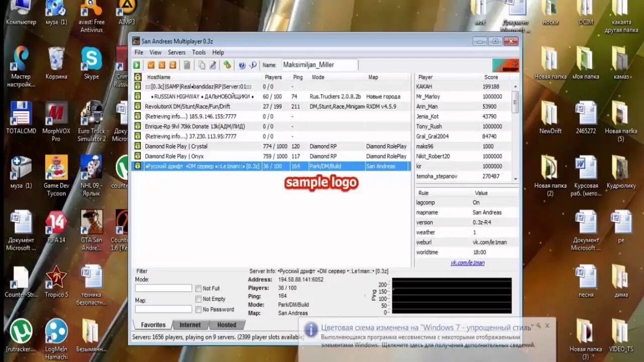Open the vk.com/le1man link

pyautogui.click(x=467, y=263)
